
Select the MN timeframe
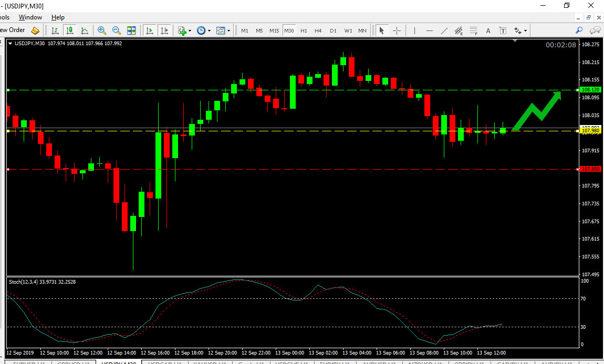(362, 30)
